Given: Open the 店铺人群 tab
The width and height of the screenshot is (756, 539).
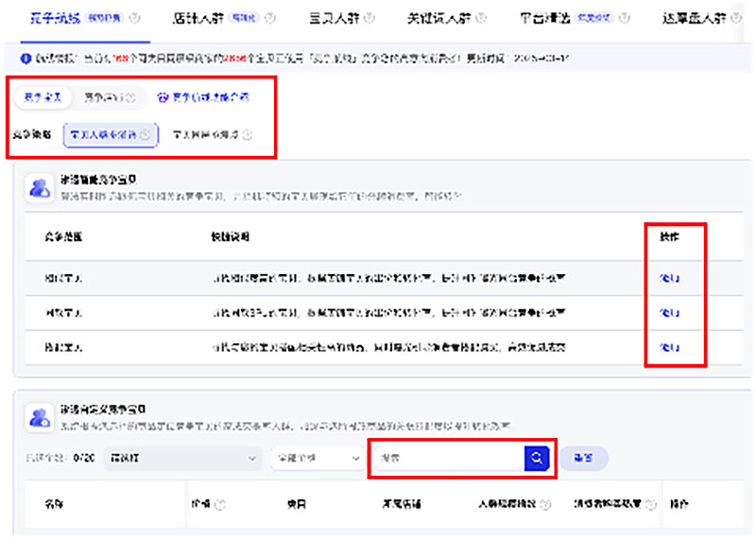Looking at the screenshot, I should click(x=198, y=18).
